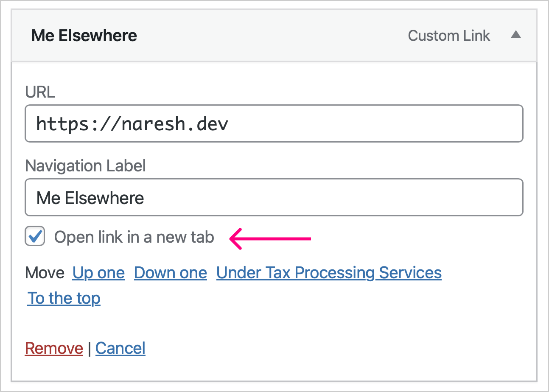Click the Move label text
This screenshot has width=549, height=392.
click(x=45, y=273)
